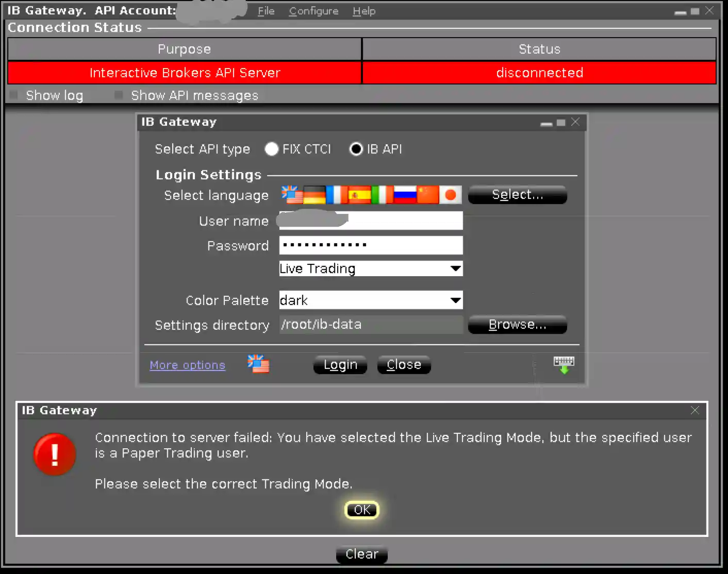
Task: Enable the Show log checkbox
Action: (x=14, y=95)
